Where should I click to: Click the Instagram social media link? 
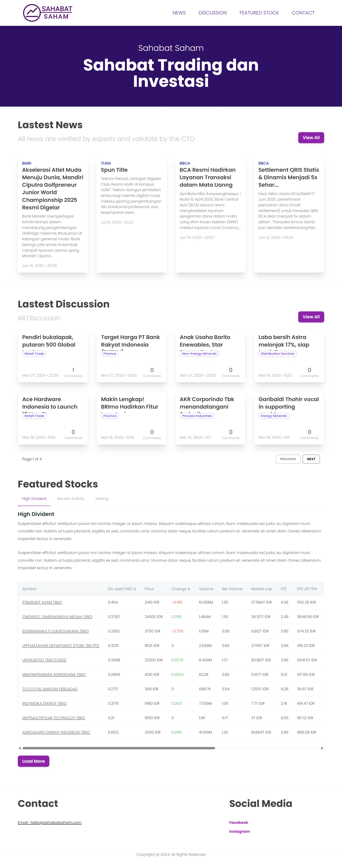tap(239, 831)
